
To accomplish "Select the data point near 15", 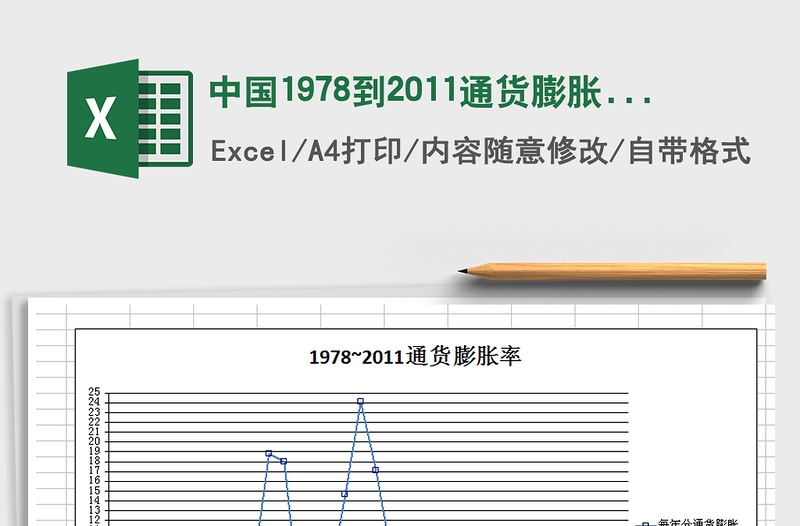I will [344, 494].
